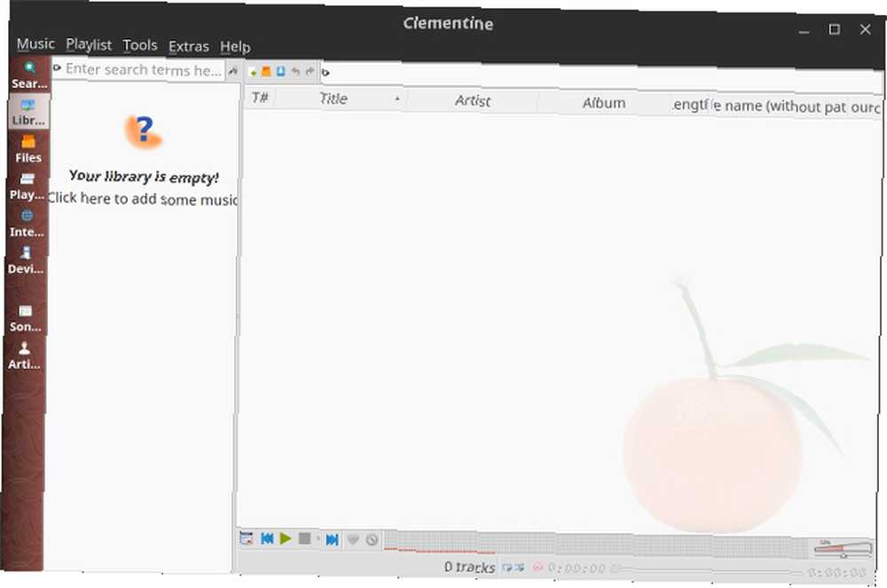The height and width of the screenshot is (588, 887).
Task: Maximize the Clementine window
Action: (x=835, y=29)
